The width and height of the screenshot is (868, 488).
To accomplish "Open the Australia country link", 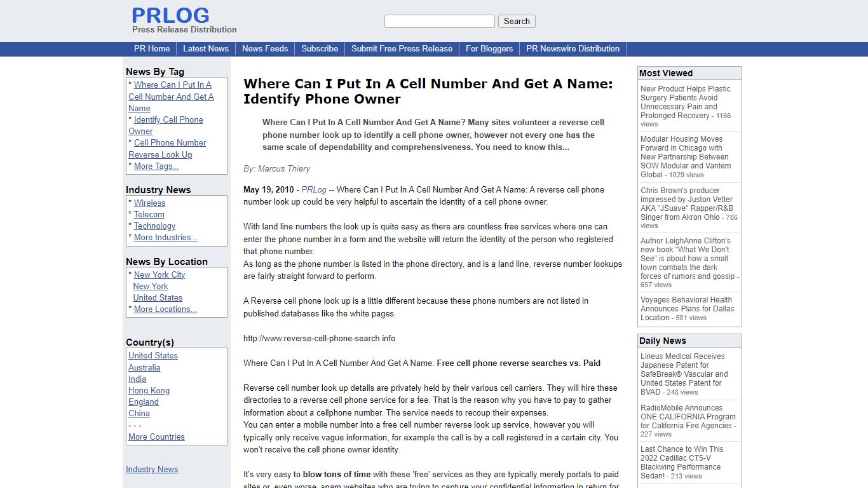I will coord(144,367).
